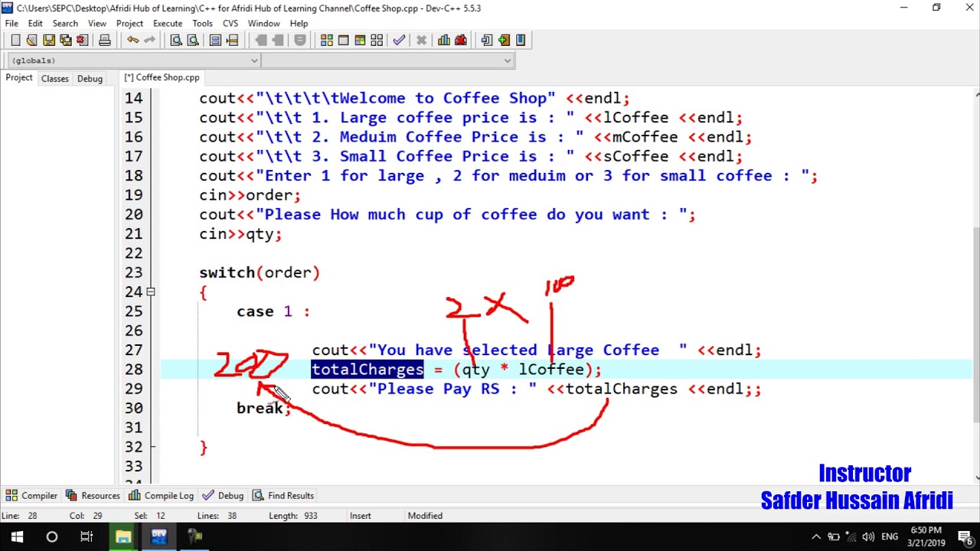Click the 'cin>>qty;' code line
Screen dimensions: 980x551
click(240, 234)
